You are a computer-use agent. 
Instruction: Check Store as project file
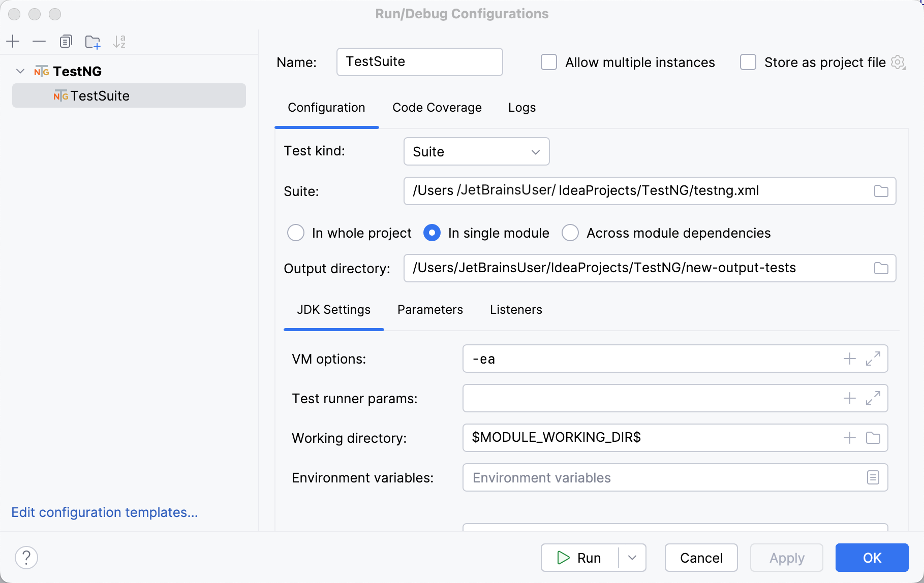coord(748,62)
